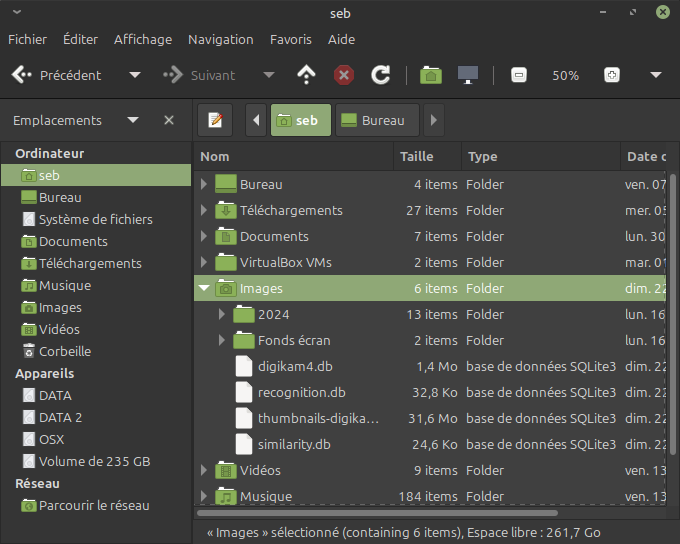Expand the 2024 folder
Screen dimensions: 680x544
pos(222,314)
